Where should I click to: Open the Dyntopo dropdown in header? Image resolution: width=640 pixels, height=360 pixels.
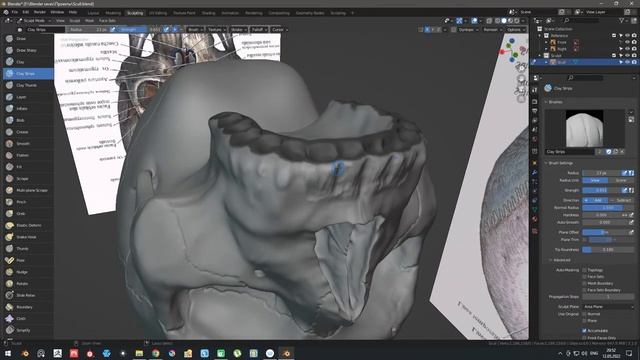[x=466, y=30]
